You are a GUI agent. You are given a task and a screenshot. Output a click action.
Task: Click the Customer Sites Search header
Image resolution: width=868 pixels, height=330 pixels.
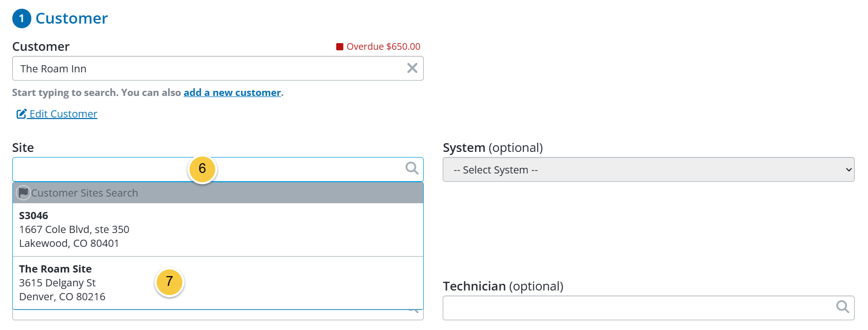pos(218,193)
